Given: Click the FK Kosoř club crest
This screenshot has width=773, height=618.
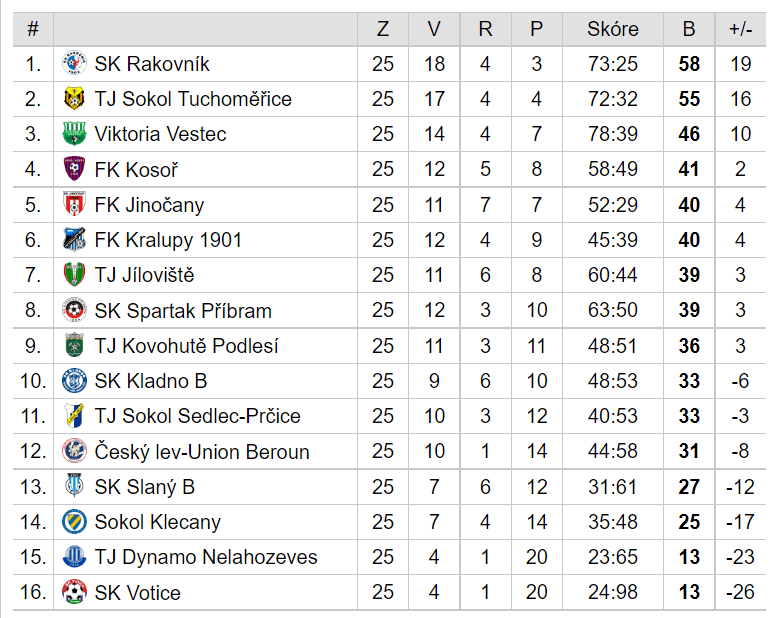Looking at the screenshot, I should tap(74, 169).
